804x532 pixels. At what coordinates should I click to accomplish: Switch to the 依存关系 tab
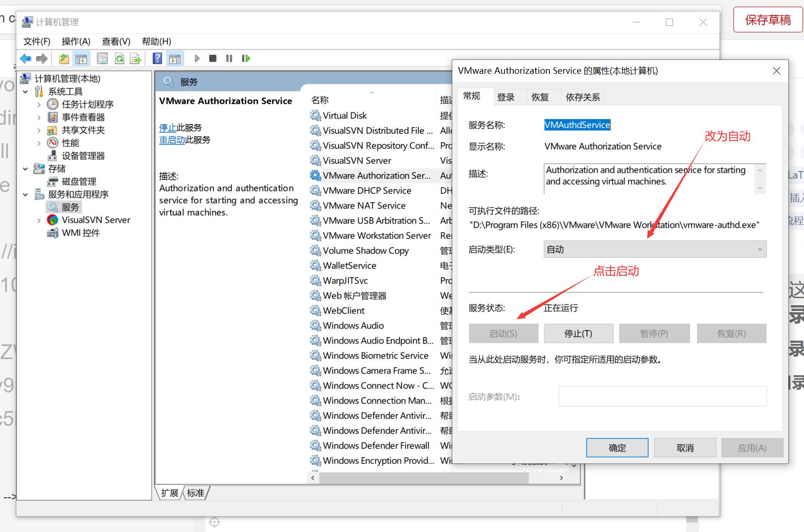[583, 97]
